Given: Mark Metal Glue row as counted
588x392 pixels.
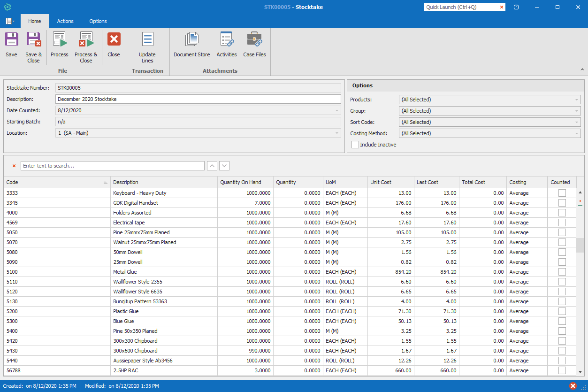Looking at the screenshot, I should point(562,272).
